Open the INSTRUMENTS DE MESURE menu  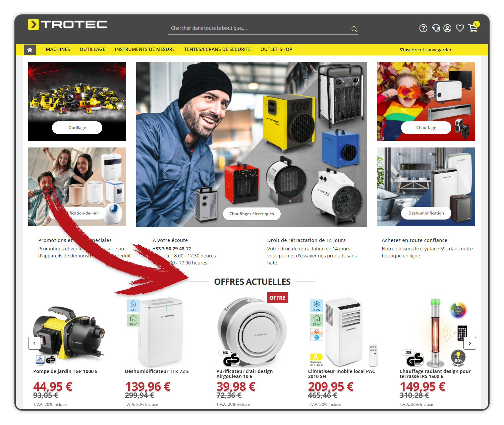click(145, 49)
